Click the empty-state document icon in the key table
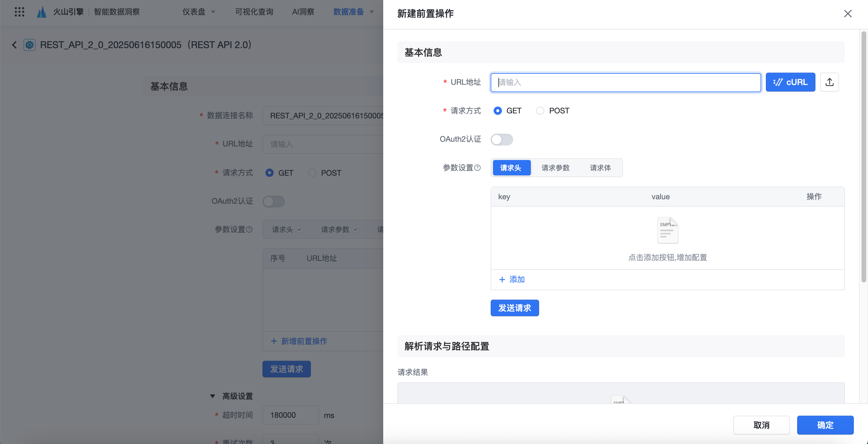The height and width of the screenshot is (444, 868). [668, 230]
